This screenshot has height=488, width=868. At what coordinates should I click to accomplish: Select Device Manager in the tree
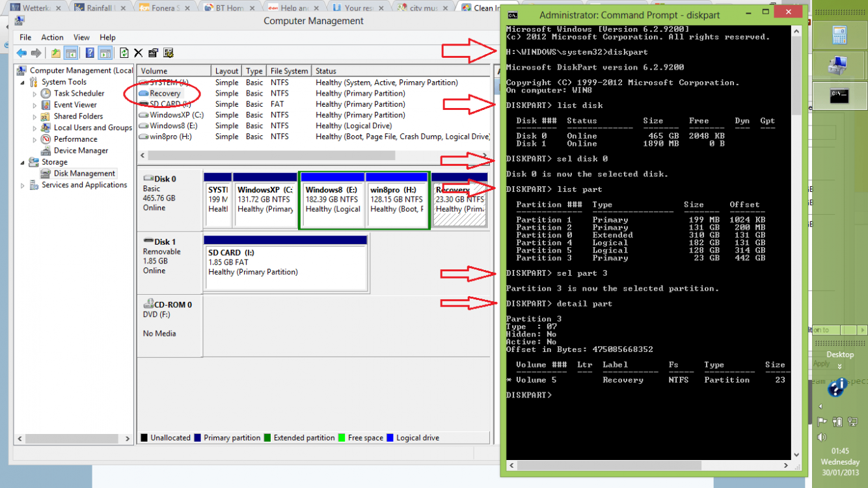[x=80, y=150]
